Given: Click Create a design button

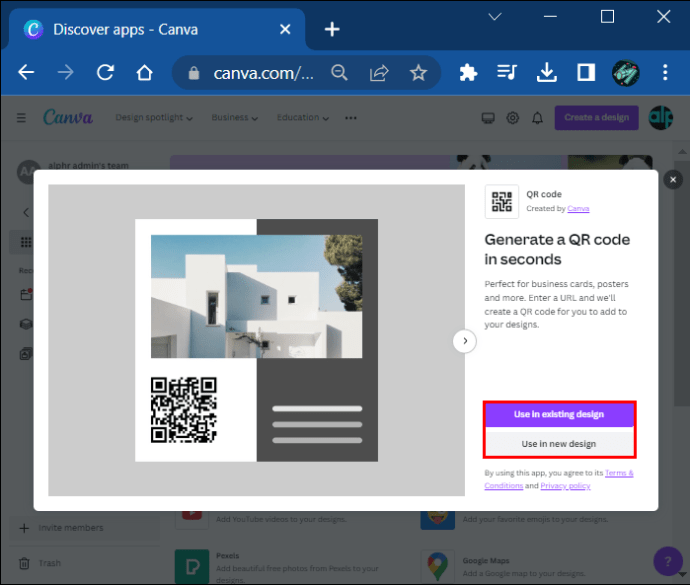Looking at the screenshot, I should click(596, 118).
